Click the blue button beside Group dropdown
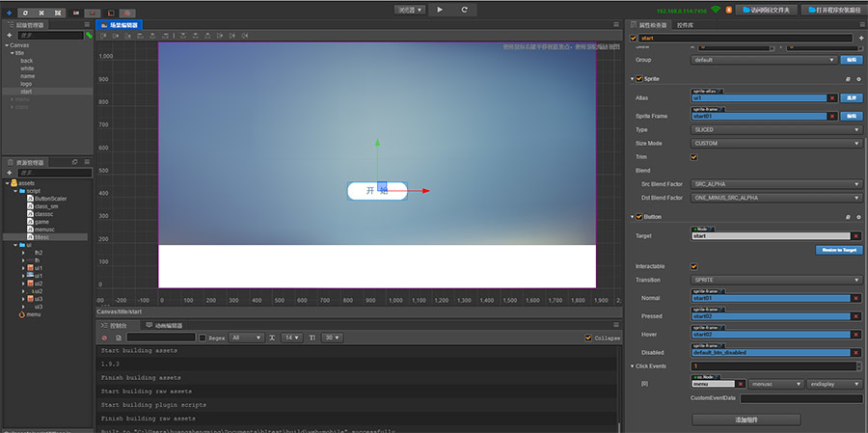This screenshot has width=868, height=433. pos(852,60)
